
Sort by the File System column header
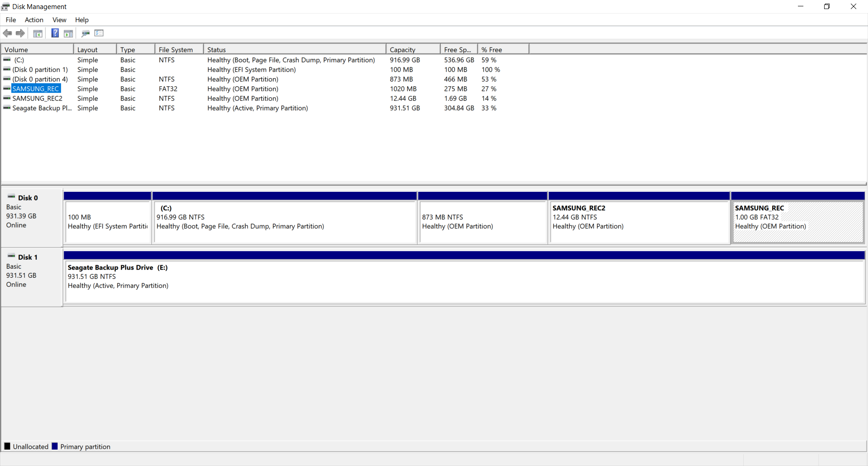179,50
